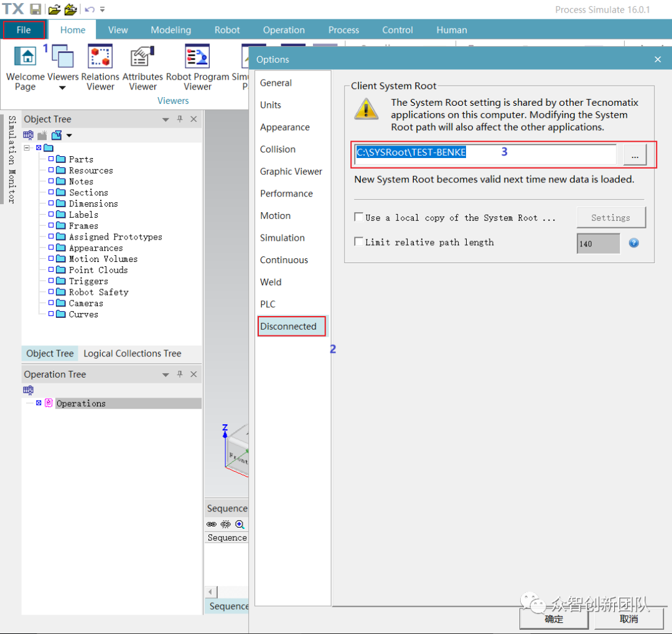The height and width of the screenshot is (634, 672).
Task: Click the first Open folder icon in the quick access bar
Action: [54, 9]
